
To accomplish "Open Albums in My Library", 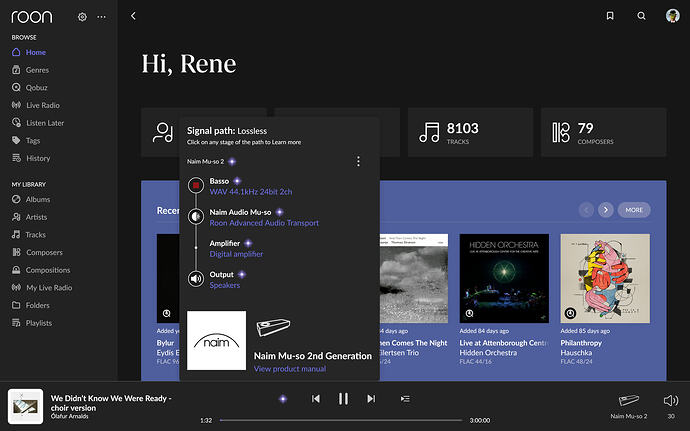I will click(x=31, y=199).
